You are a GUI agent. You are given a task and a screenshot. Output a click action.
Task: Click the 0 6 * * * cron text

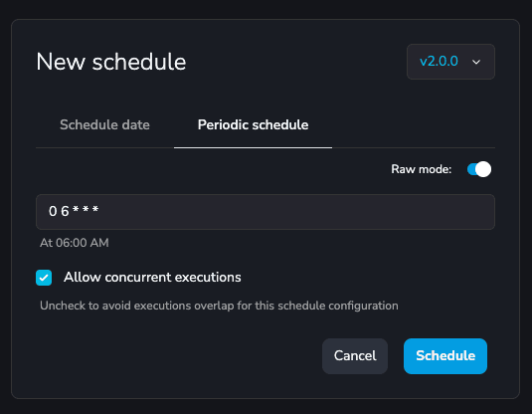(x=74, y=211)
